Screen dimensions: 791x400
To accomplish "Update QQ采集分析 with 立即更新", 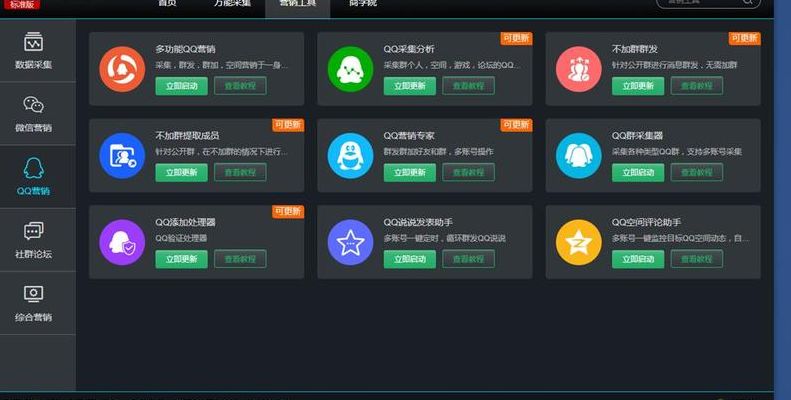I will coord(410,86).
